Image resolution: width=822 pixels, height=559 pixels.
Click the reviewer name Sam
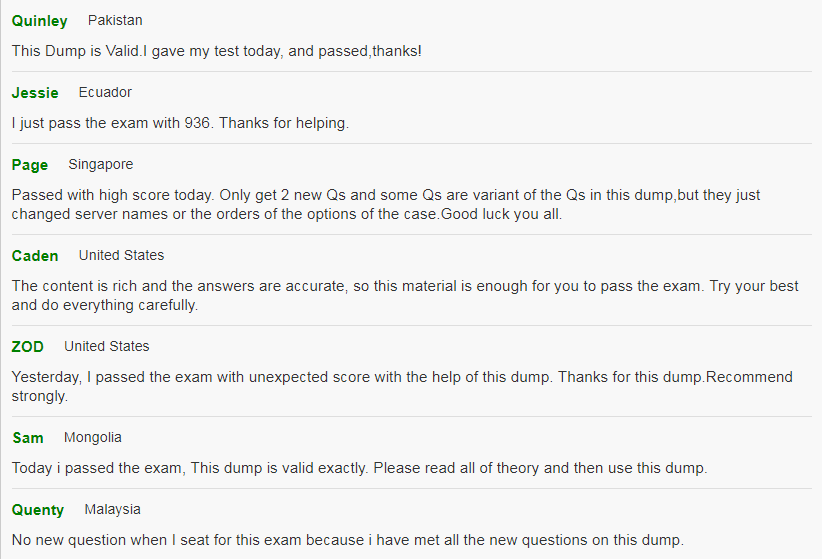point(28,438)
